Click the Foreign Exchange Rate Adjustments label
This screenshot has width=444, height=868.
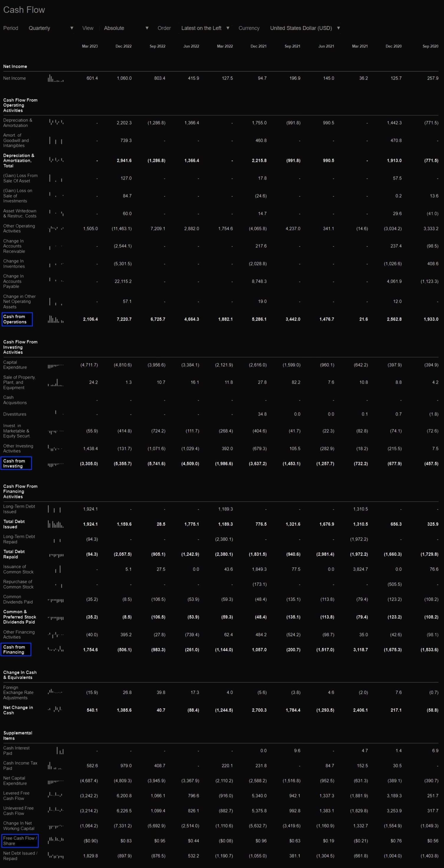pos(18,692)
